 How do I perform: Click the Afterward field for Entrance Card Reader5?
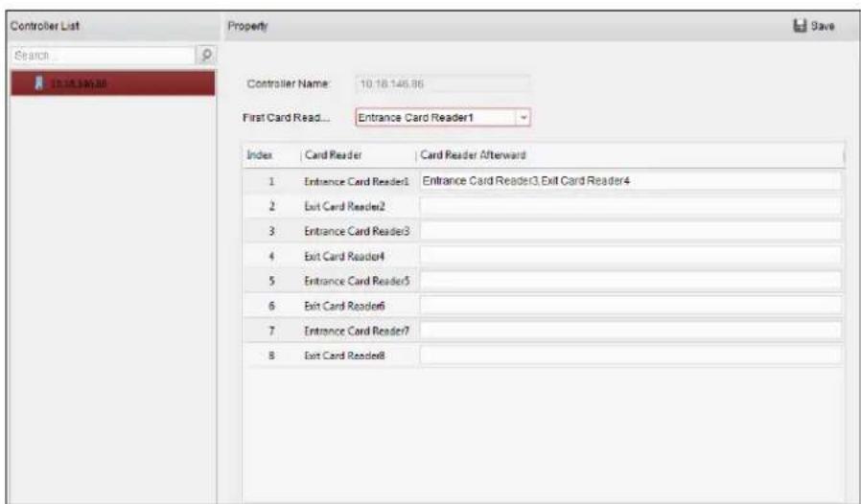(x=630, y=281)
